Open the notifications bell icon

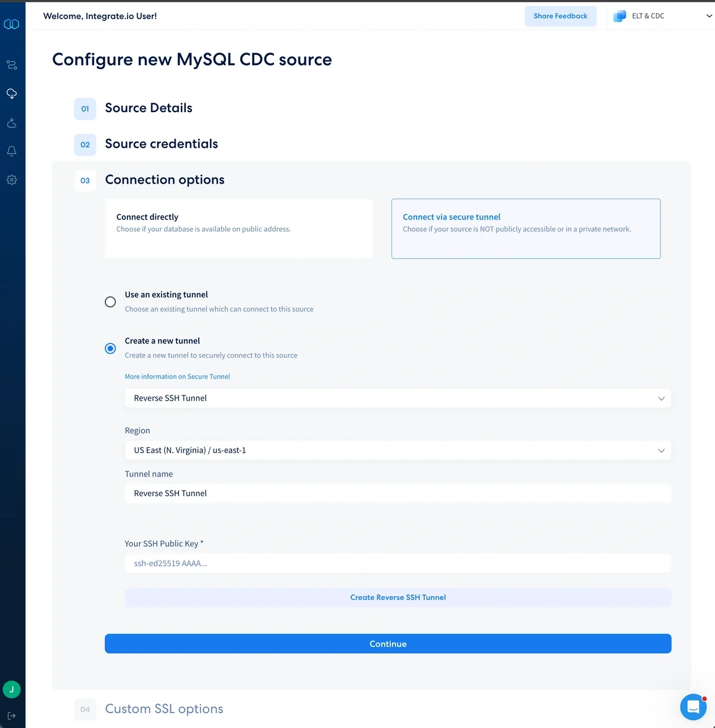pos(11,151)
